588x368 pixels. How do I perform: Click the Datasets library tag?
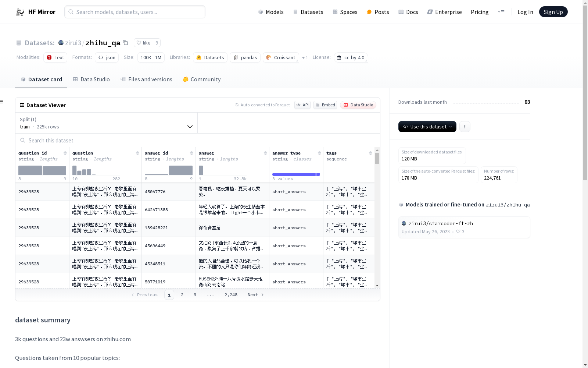click(210, 57)
